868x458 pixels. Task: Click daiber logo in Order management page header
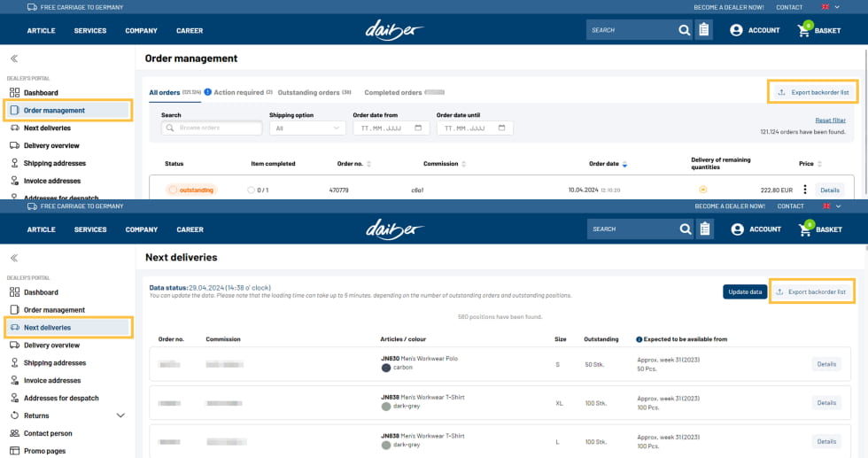(394, 30)
